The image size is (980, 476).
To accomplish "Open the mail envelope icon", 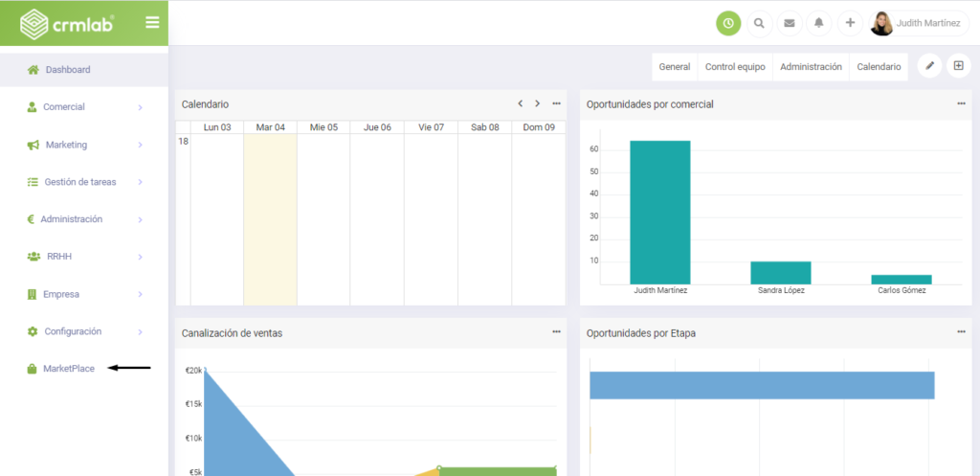I will pos(790,23).
